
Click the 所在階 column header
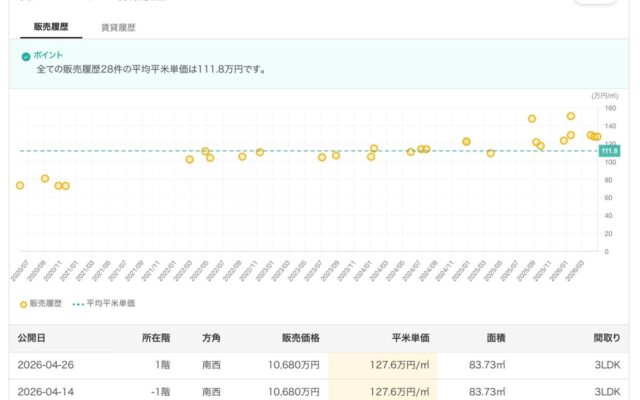(x=156, y=338)
